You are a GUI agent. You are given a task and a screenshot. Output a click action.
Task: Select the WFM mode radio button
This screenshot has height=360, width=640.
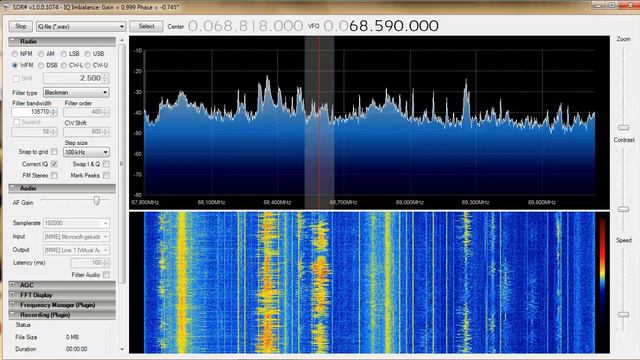click(x=15, y=65)
